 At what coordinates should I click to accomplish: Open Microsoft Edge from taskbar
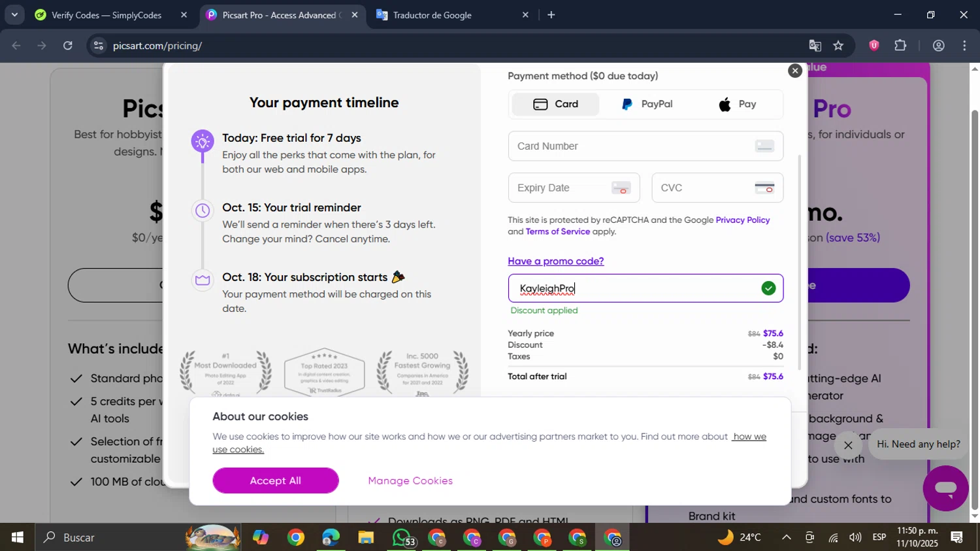pyautogui.click(x=331, y=537)
